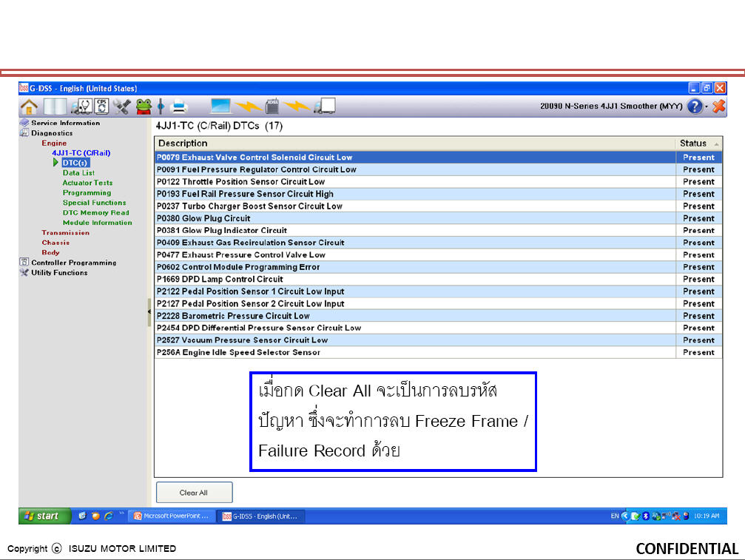Select P0381 Glow Plug Indicator Circuit row
The width and height of the screenshot is (745, 560).
click(x=438, y=230)
